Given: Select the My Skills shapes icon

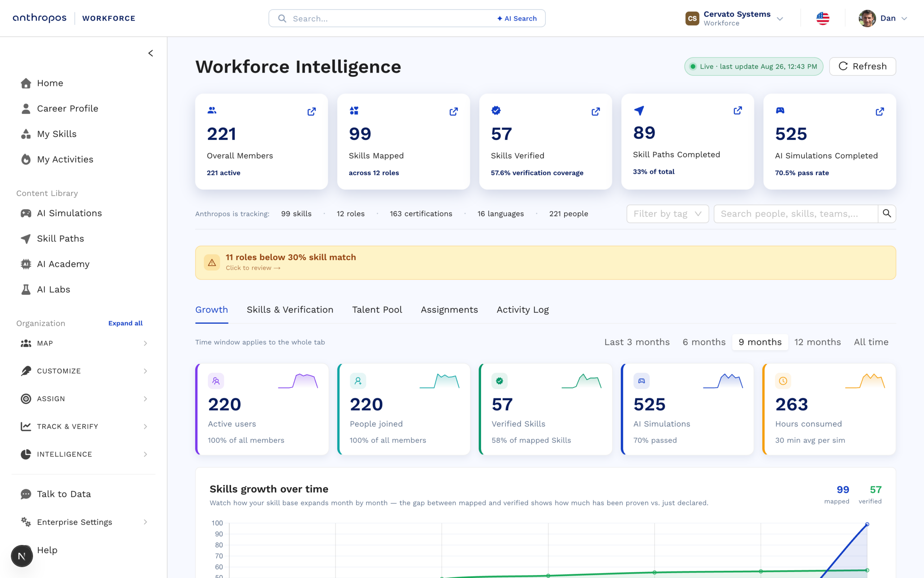Looking at the screenshot, I should (x=26, y=134).
